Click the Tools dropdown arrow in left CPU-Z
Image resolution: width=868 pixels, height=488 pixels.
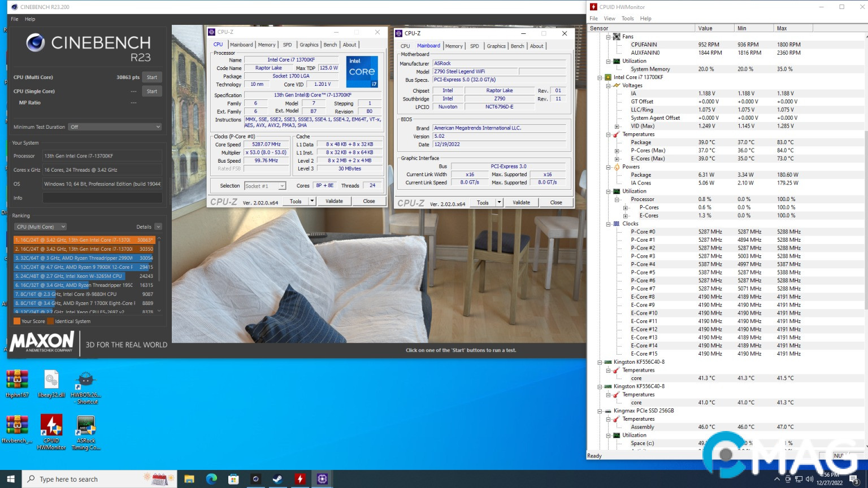(312, 201)
